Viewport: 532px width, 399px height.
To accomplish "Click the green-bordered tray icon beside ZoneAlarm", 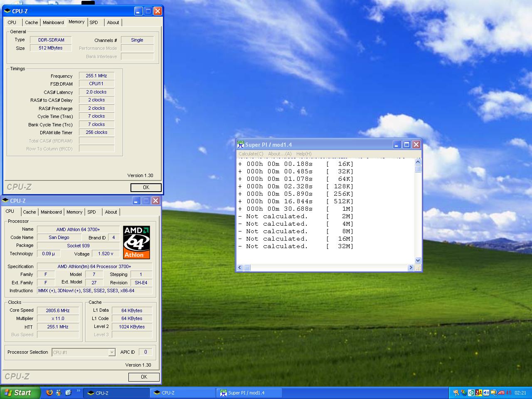I will point(471,393).
